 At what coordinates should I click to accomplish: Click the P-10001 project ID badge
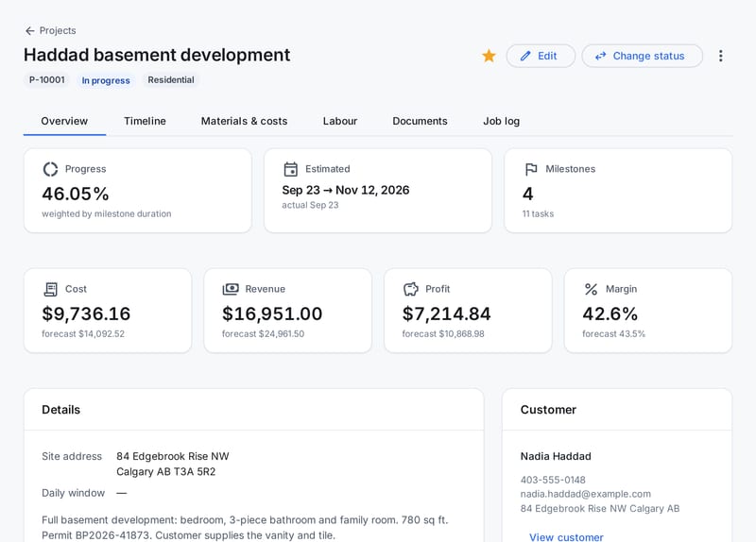click(46, 80)
